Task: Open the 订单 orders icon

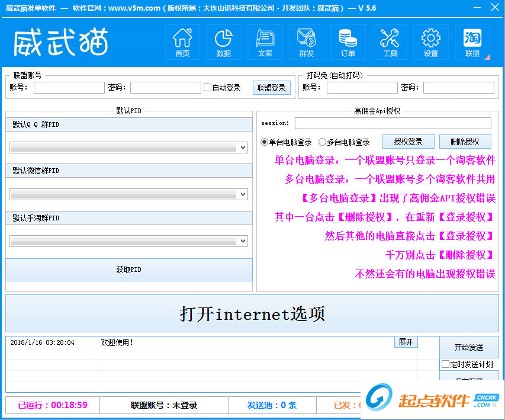Action: 348,41
